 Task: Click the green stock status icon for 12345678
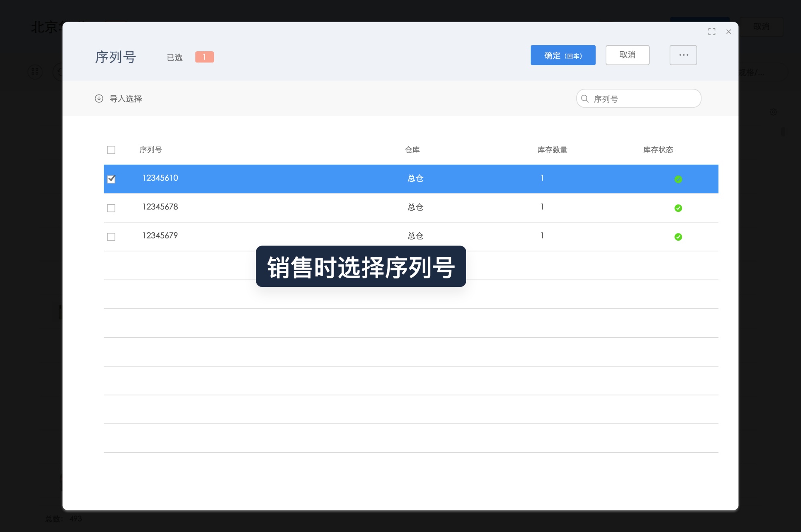coord(678,208)
